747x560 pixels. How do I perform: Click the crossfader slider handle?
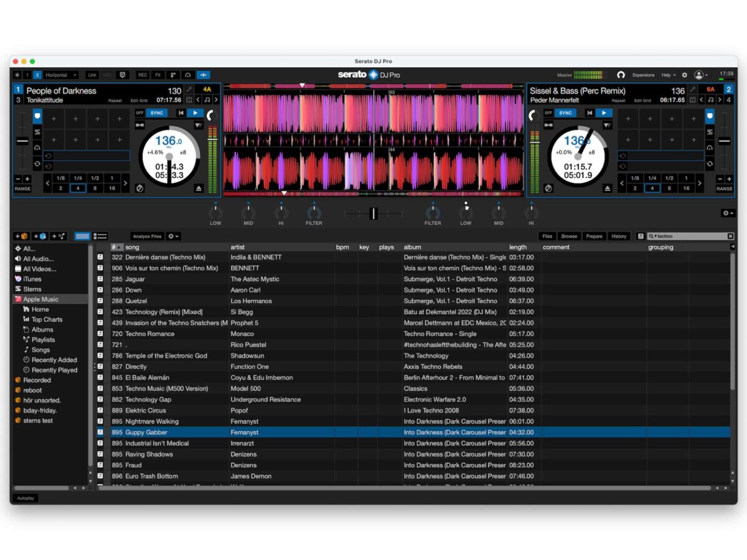click(x=374, y=213)
